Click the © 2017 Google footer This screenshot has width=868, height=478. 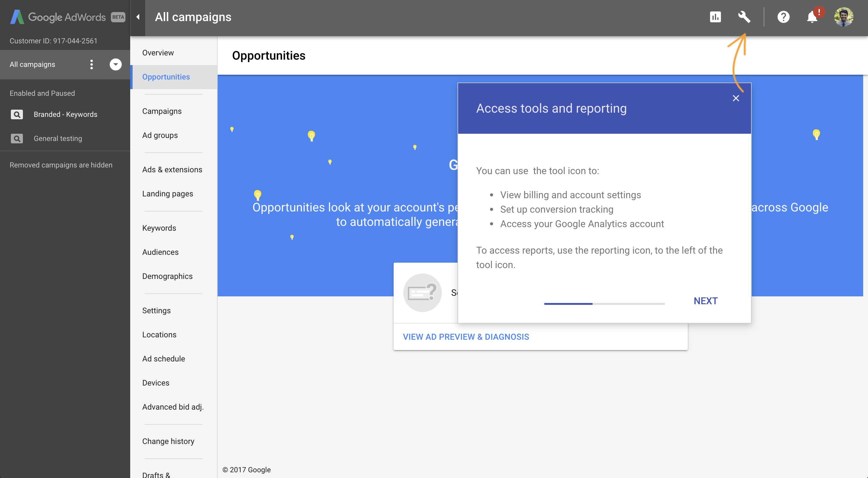(x=246, y=470)
